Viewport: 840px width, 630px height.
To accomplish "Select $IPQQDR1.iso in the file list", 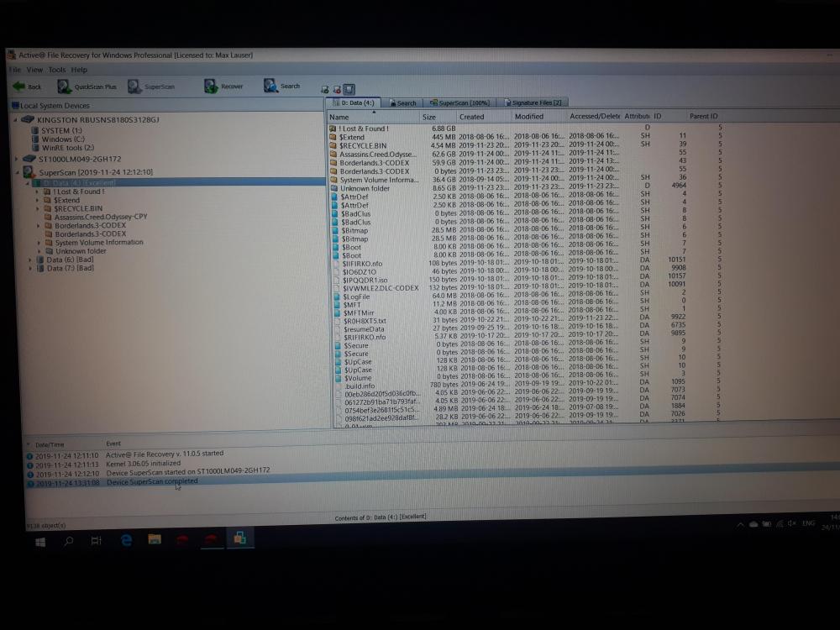I will coord(365,281).
